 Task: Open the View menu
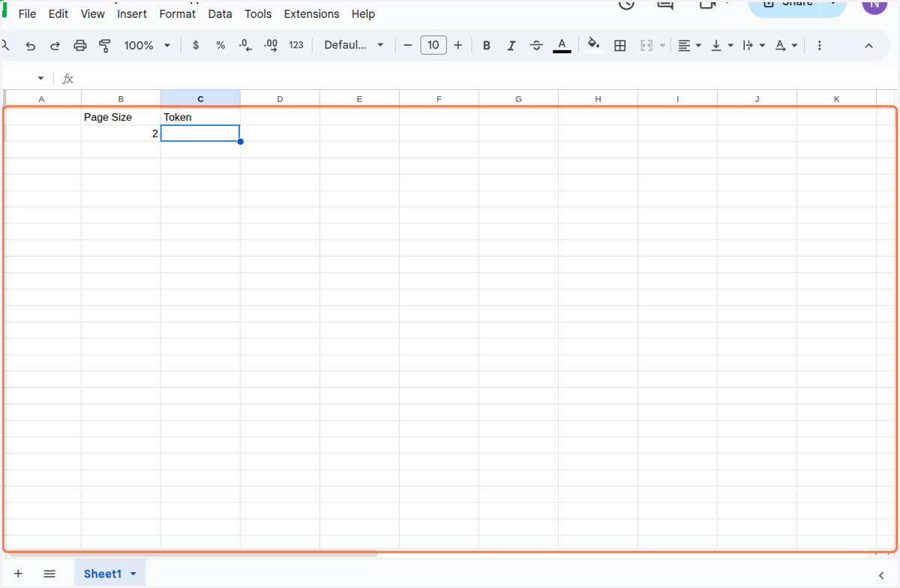point(93,14)
